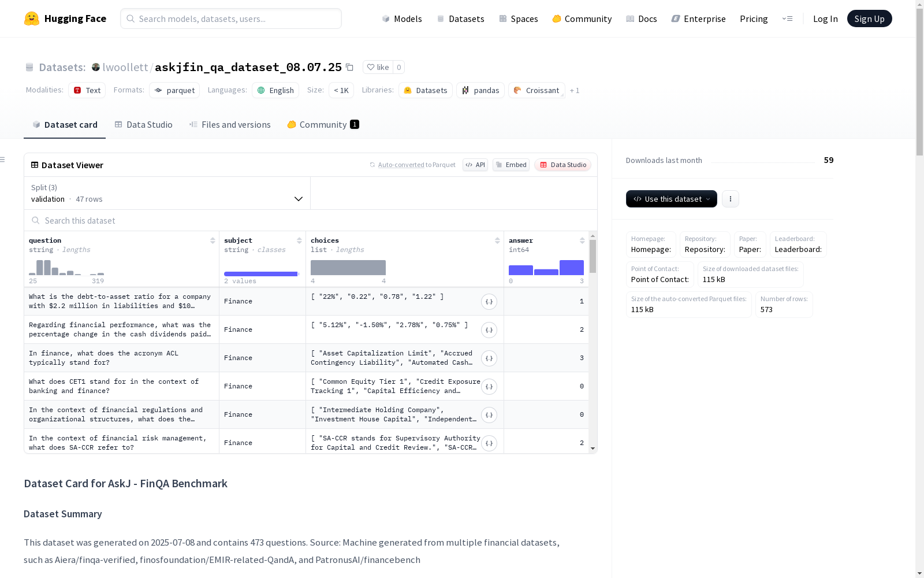Open the Data Studio button in viewer header
This screenshot has height=578, width=924.
[x=562, y=165]
